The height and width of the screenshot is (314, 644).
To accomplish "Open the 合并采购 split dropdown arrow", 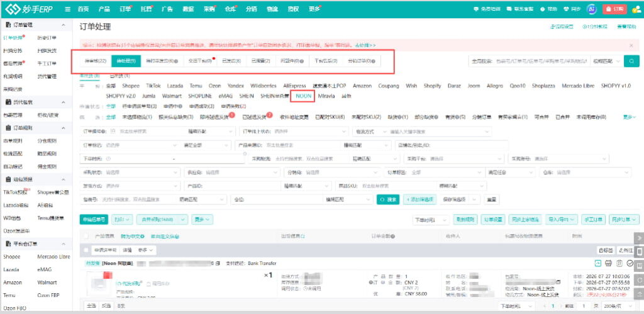I will (x=183, y=220).
